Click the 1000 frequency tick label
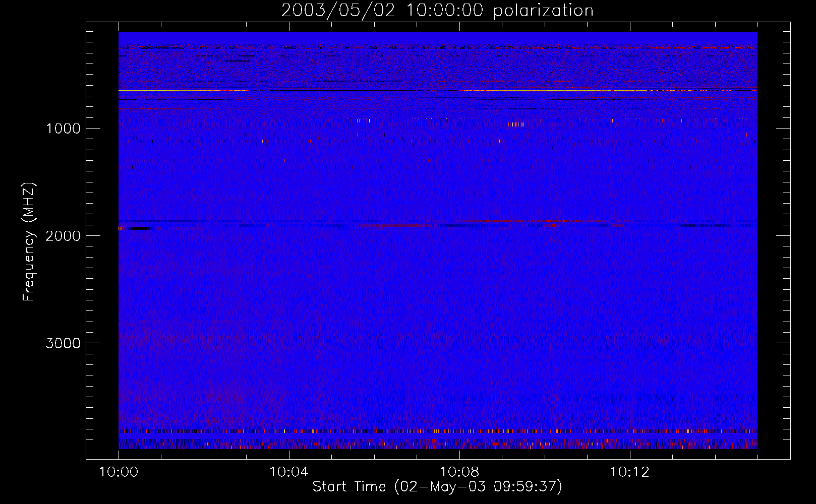Image resolution: width=816 pixels, height=504 pixels. point(63,129)
